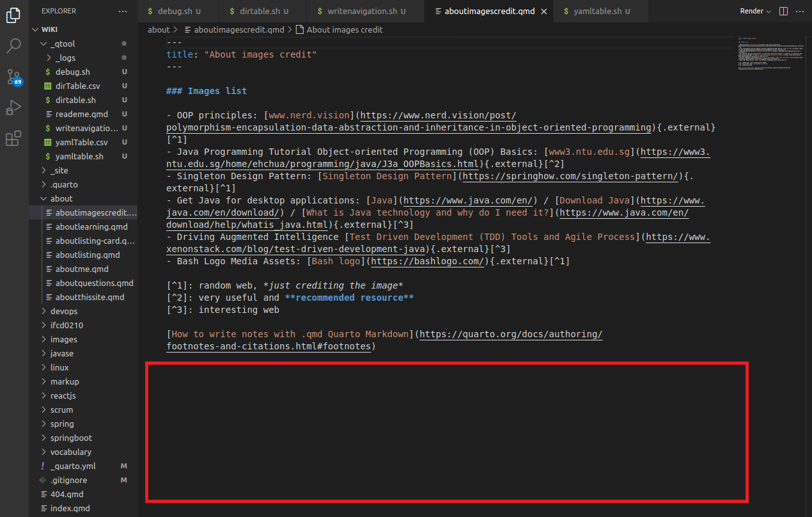
Task: Click the '### Images list' heading line
Action: [207, 91]
